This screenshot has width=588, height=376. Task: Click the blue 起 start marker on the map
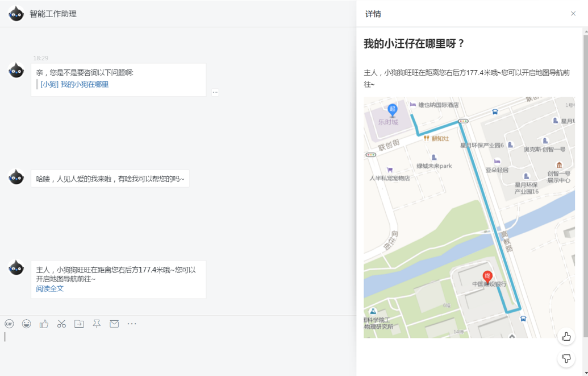pyautogui.click(x=392, y=110)
